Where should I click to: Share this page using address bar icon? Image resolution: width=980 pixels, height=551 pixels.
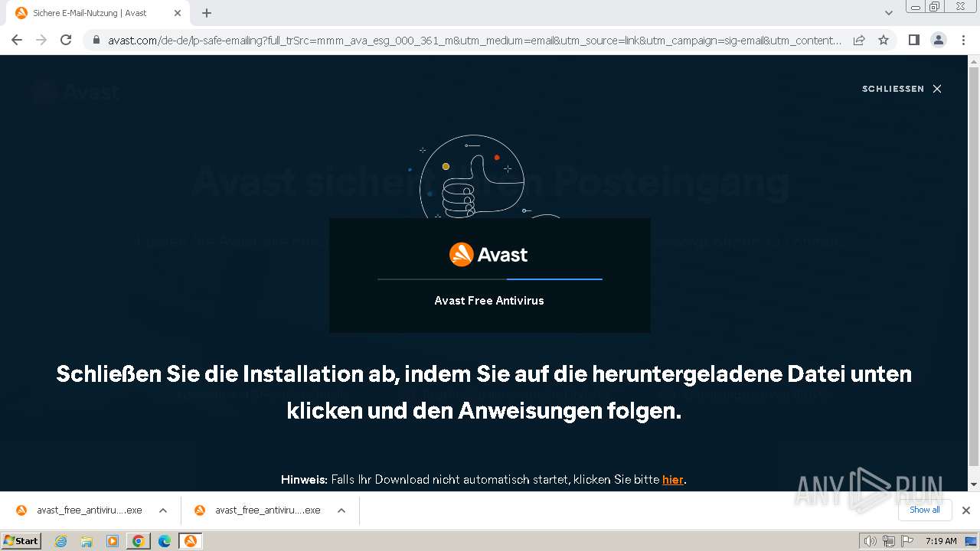(859, 40)
